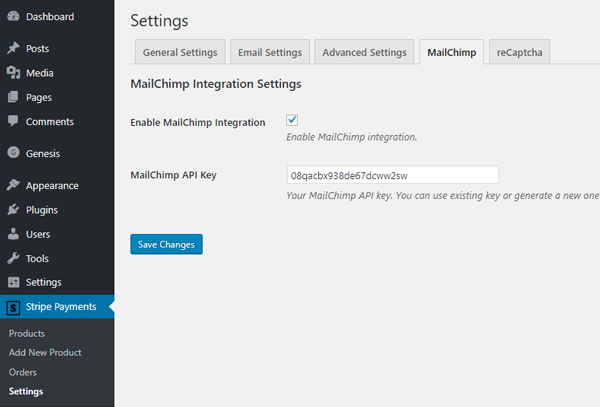Click the 'Enable MailChimp integration.' description text
Screen dimensions: 600x407
(352, 137)
